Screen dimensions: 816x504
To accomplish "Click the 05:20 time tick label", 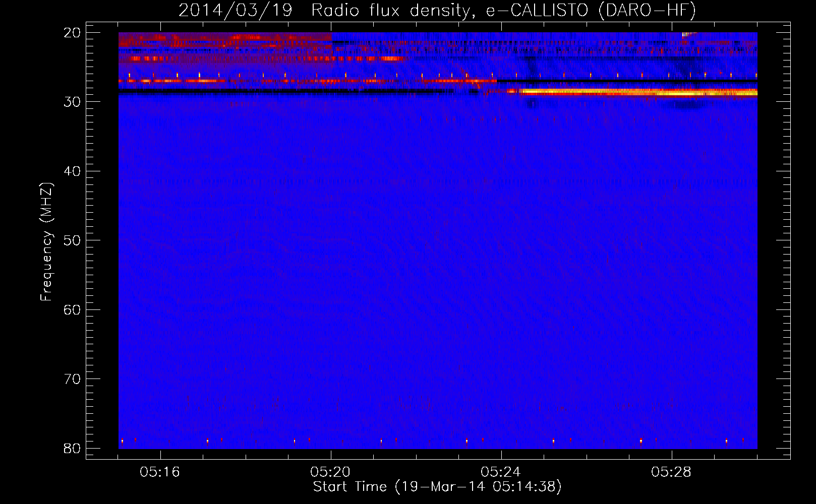I will [x=330, y=472].
